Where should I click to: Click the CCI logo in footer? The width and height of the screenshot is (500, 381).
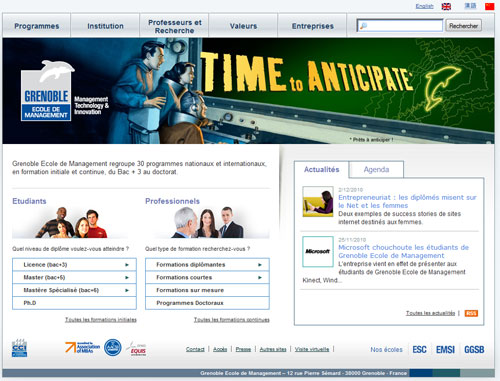(19, 348)
